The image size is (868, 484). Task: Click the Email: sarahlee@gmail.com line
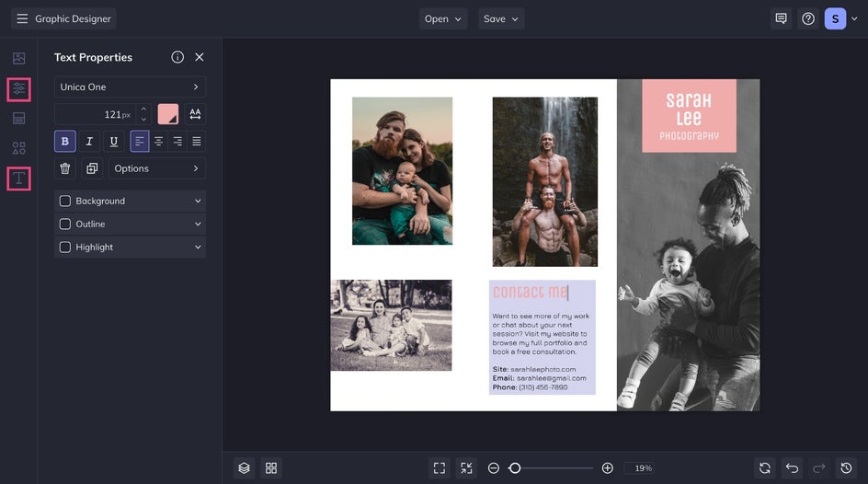pyautogui.click(x=539, y=378)
